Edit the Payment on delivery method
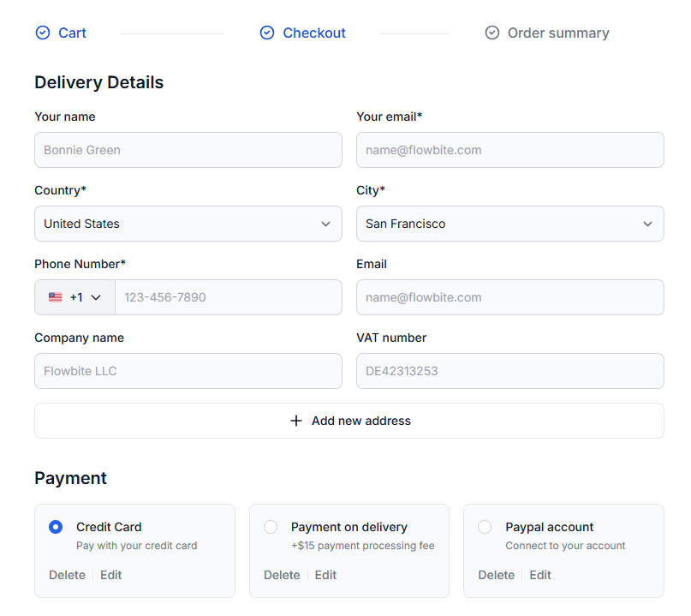This screenshot has width=691, height=616. coord(325,575)
